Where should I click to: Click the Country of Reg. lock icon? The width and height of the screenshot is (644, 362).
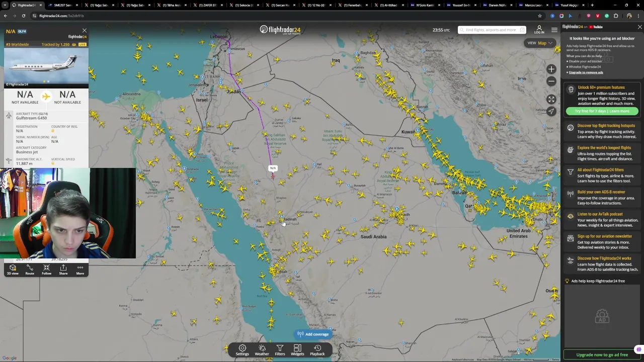[x=52, y=131]
